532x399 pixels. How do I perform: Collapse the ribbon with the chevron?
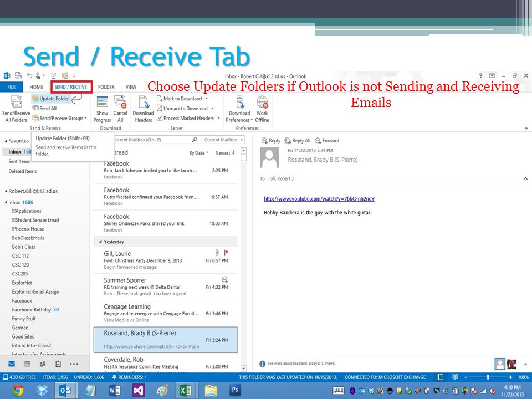526,128
